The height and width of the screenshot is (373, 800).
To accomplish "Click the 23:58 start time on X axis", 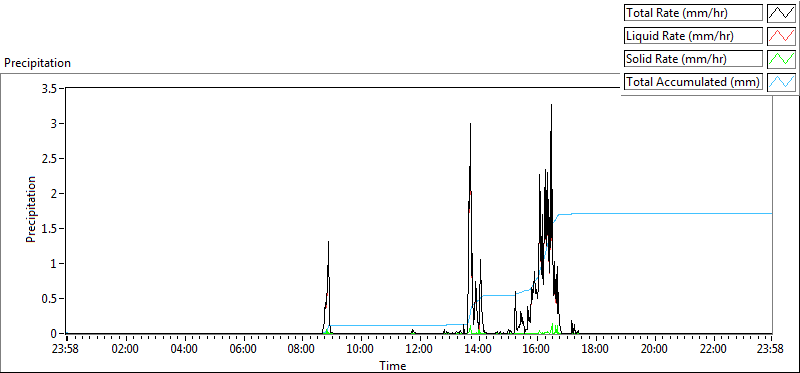I will tap(66, 350).
